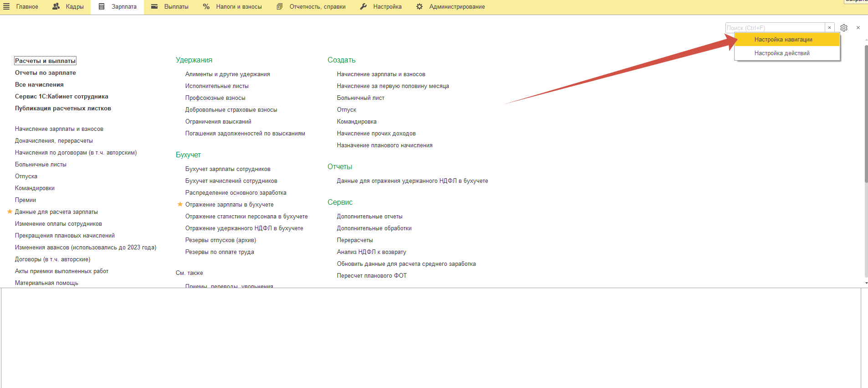Open Расчеты и выплаты section link

click(x=45, y=61)
